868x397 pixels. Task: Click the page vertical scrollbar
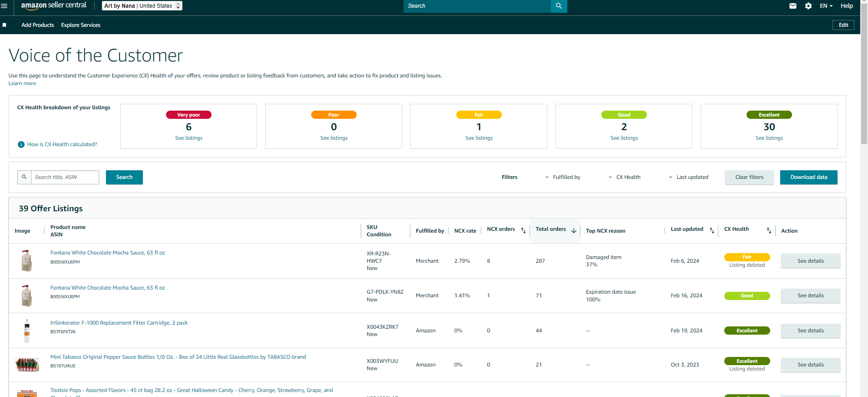pyautogui.click(x=864, y=73)
